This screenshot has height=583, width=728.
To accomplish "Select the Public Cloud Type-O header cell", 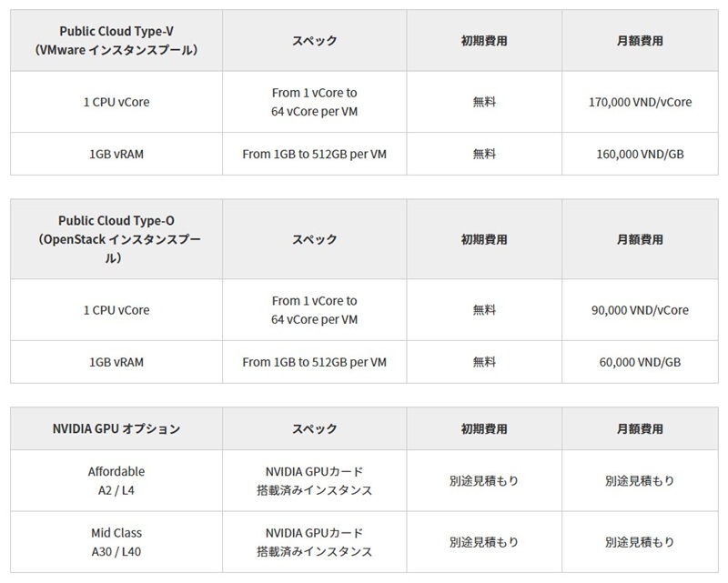I will click(116, 239).
